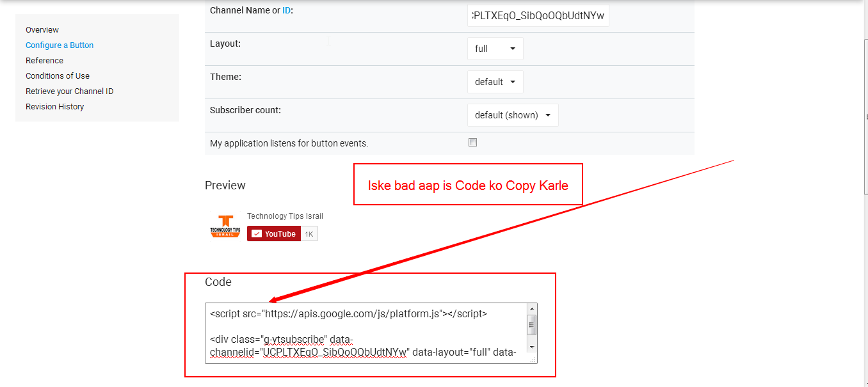Check My application listens for button events

pos(472,143)
